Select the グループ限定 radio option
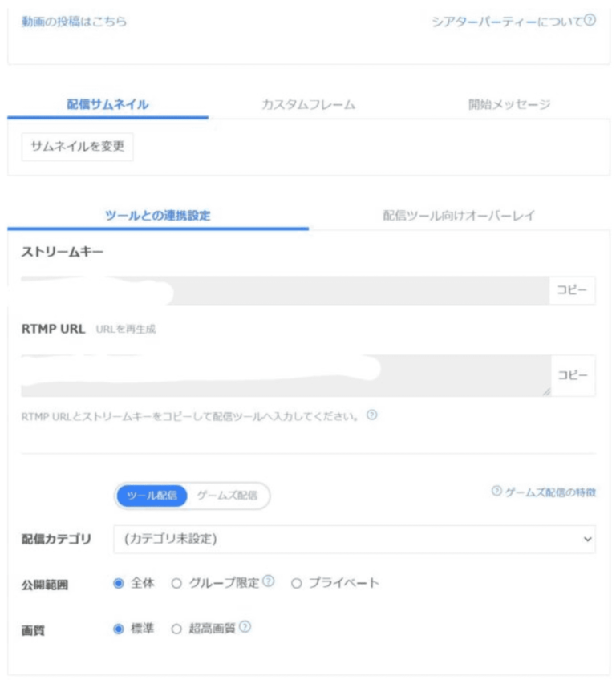This screenshot has height=680, width=616. click(x=176, y=583)
